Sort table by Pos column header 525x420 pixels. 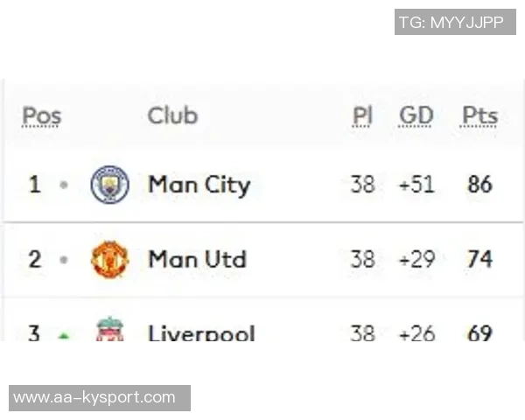[41, 115]
